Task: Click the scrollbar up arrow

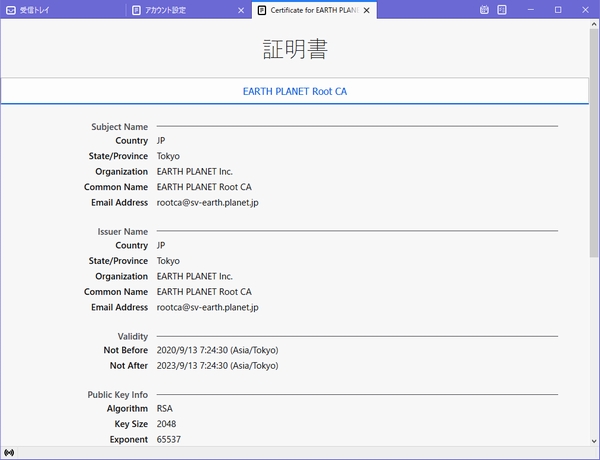Action: point(594,24)
